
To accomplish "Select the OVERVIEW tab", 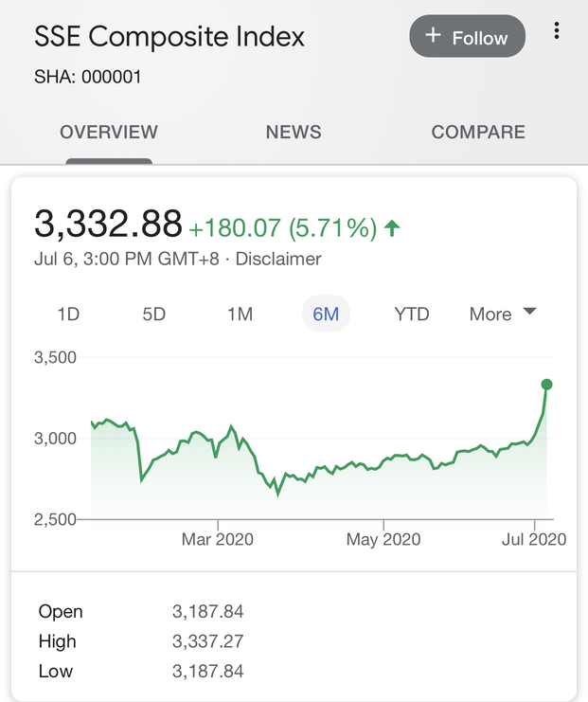I will (109, 133).
